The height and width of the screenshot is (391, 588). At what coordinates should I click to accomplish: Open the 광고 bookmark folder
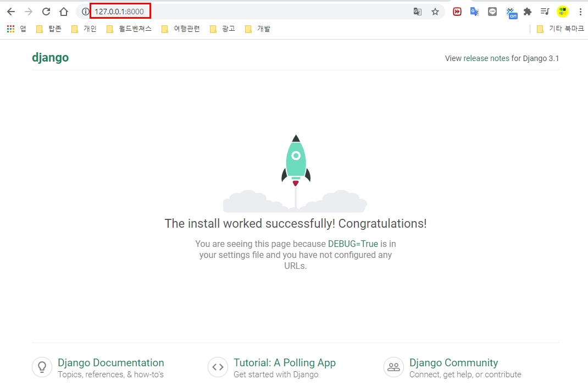223,29
